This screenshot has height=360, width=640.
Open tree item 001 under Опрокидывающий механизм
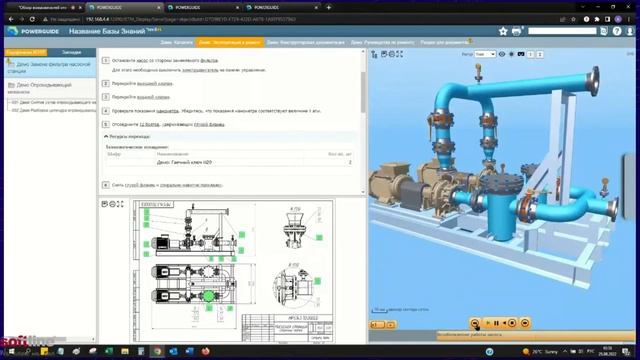click(x=53, y=102)
